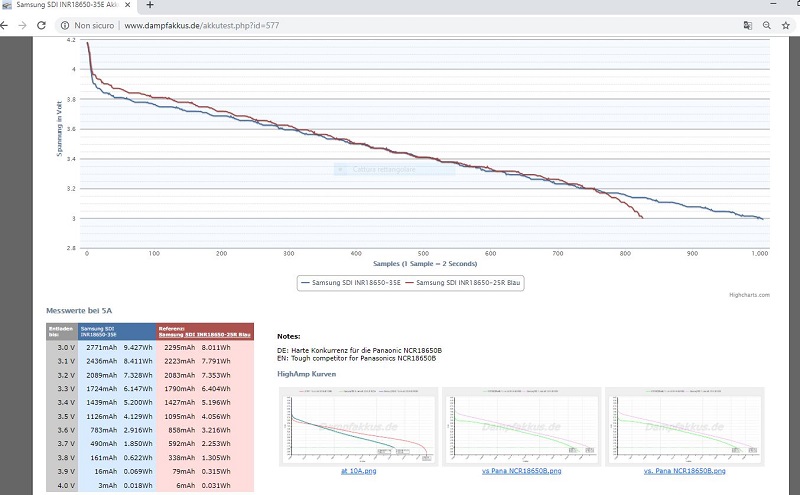This screenshot has width=800, height=495.
Task: Click the 9.427Wh table value
Action: coord(138,348)
